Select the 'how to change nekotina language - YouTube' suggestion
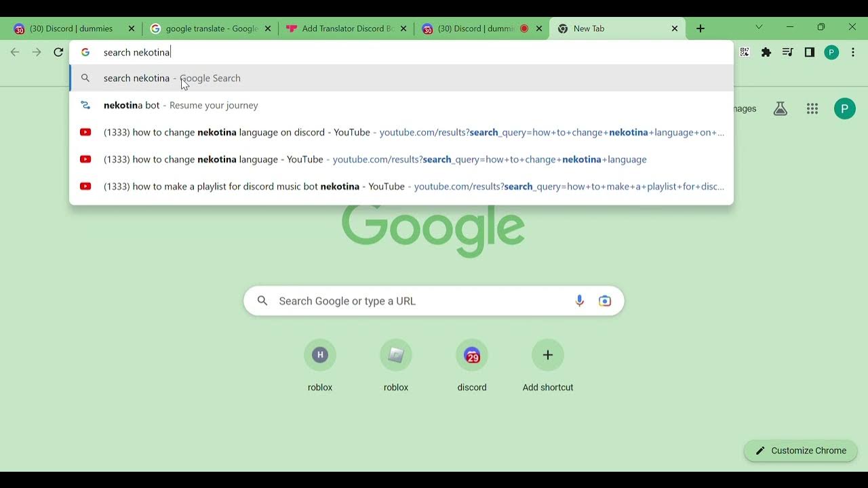This screenshot has width=868, height=488. [x=401, y=159]
